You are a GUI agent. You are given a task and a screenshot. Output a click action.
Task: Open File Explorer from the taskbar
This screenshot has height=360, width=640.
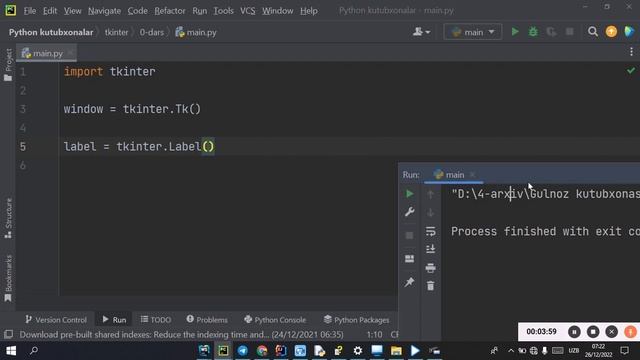point(396,351)
